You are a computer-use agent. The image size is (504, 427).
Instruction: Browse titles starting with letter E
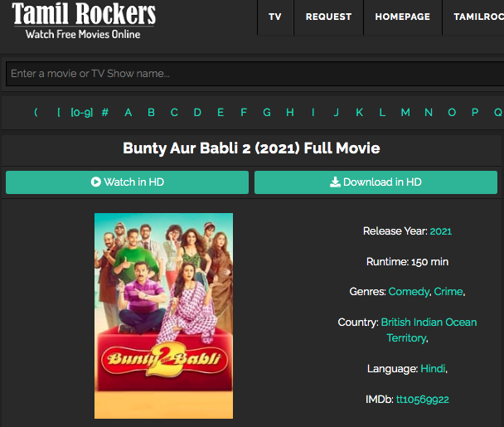click(x=220, y=113)
